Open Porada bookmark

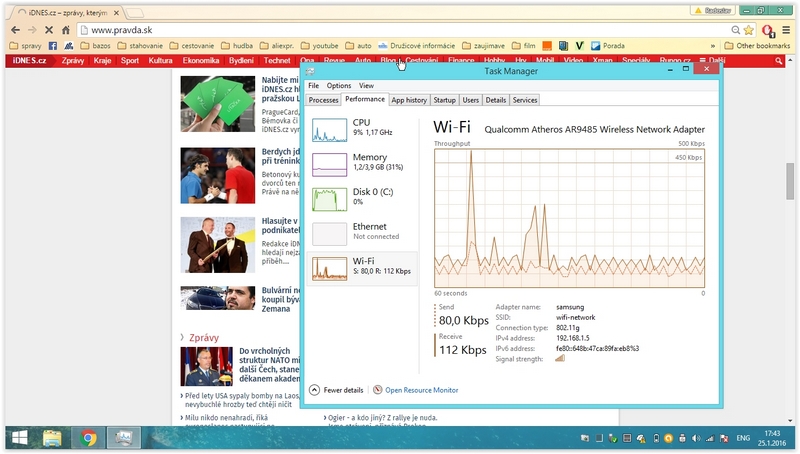pos(608,46)
